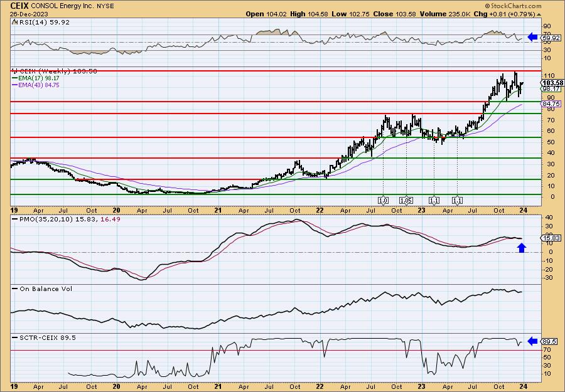
Task: Click the -30 label on the PMO axis
Action: (548, 277)
